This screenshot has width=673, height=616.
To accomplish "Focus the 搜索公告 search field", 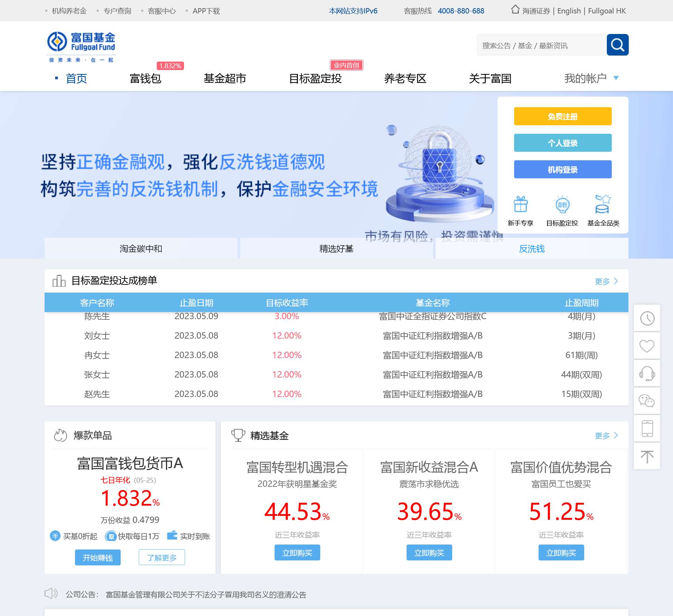I will [x=542, y=45].
